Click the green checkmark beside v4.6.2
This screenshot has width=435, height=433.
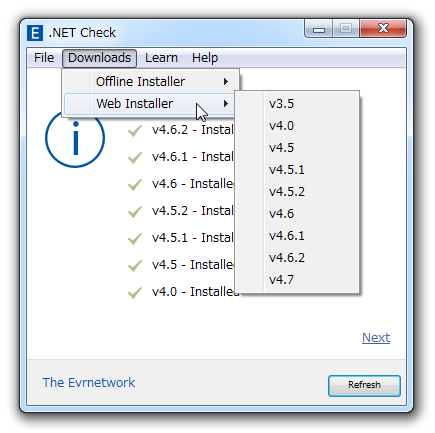pyautogui.click(x=135, y=130)
